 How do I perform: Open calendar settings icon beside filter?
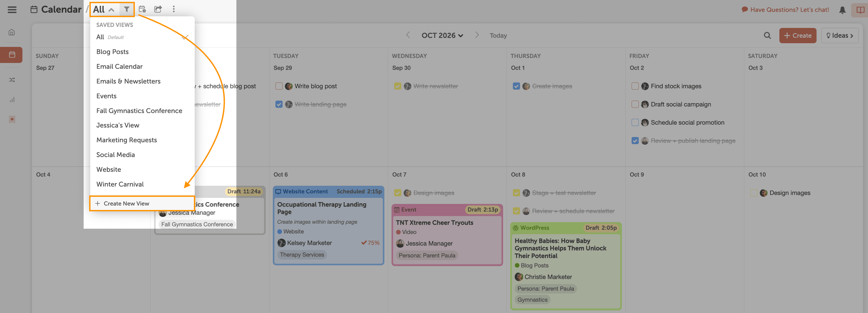[142, 9]
